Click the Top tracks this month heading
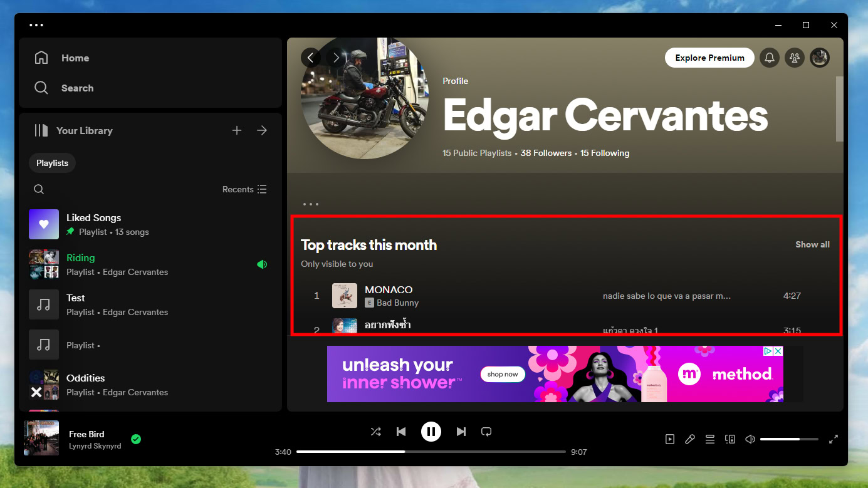This screenshot has height=488, width=868. (x=369, y=245)
